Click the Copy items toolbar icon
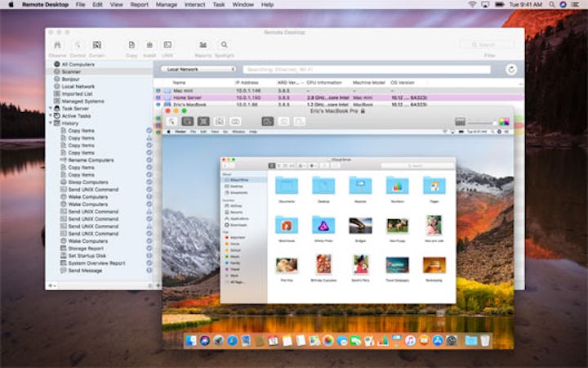 [x=131, y=45]
